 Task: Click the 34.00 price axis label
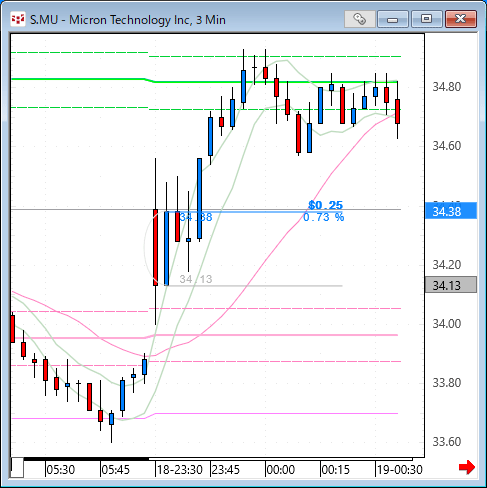pyautogui.click(x=447, y=324)
